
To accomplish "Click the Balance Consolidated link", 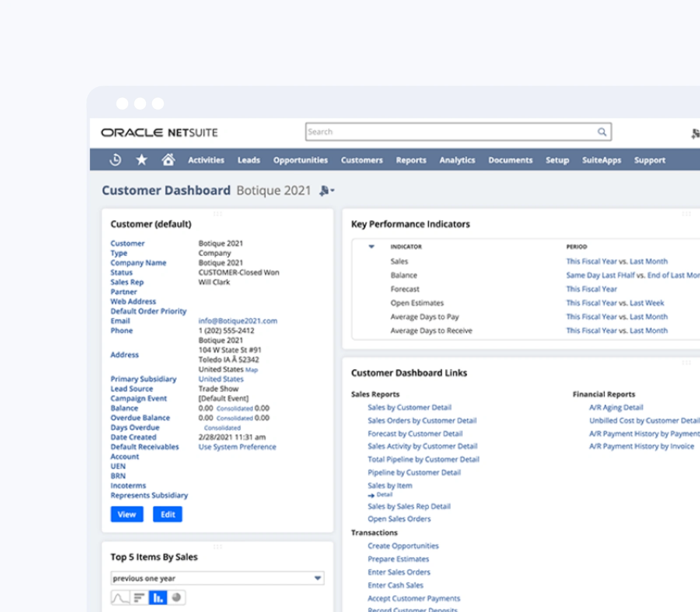I will click(x=234, y=409).
